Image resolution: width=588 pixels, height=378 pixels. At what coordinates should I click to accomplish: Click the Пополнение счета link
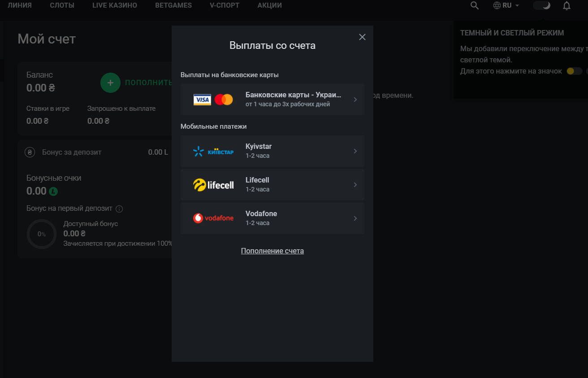[272, 251]
